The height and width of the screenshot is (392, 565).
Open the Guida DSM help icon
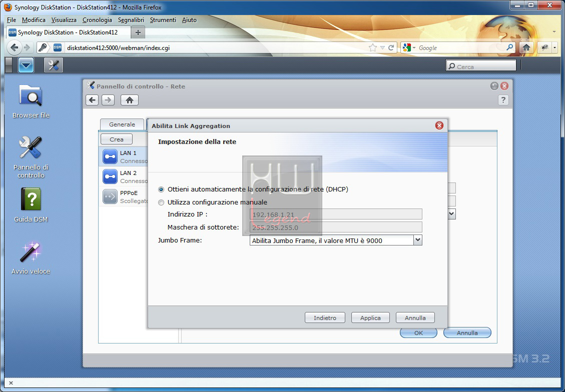(x=31, y=205)
